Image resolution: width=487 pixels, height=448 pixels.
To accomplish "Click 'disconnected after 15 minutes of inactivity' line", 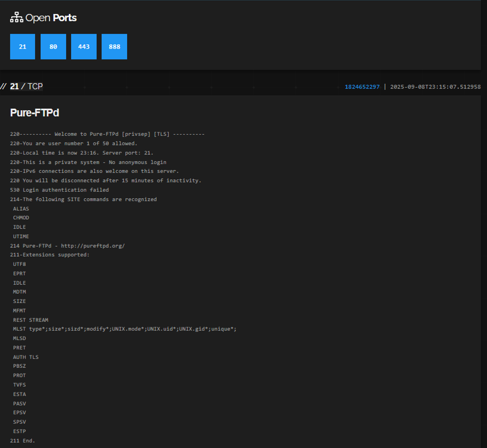I will tap(106, 180).
